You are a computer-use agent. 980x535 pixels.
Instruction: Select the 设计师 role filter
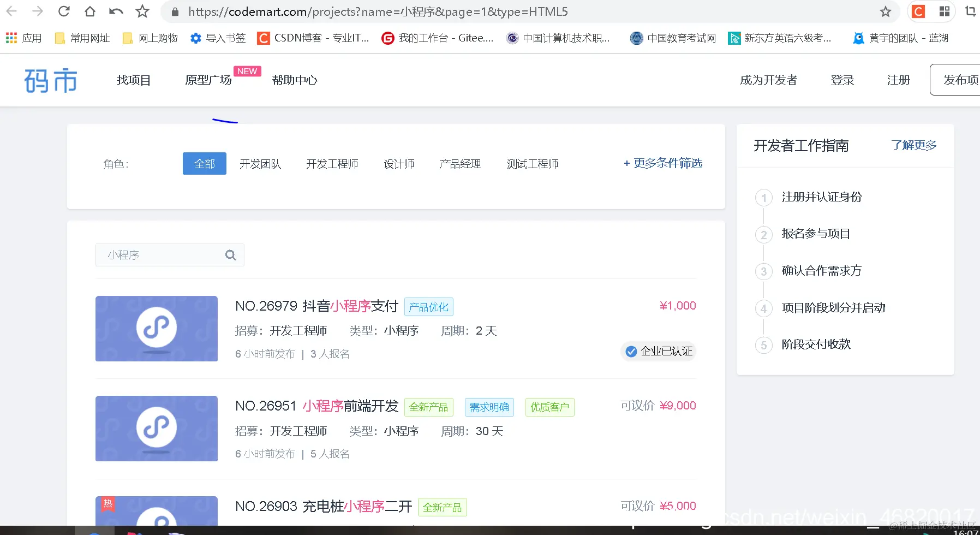399,163
